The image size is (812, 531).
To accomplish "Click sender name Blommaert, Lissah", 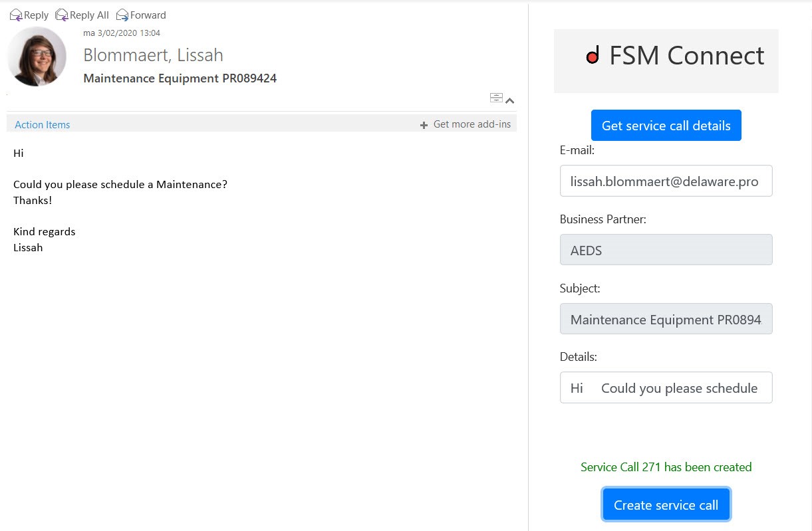I will click(x=153, y=55).
